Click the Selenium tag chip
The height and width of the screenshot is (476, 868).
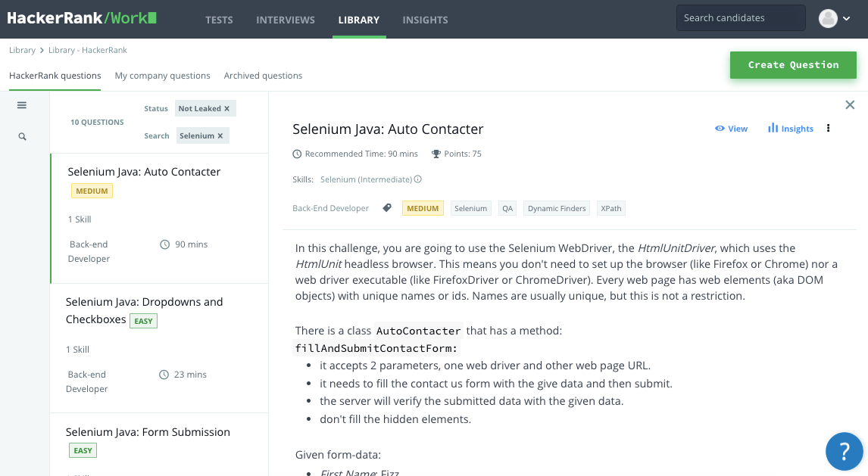coord(470,208)
